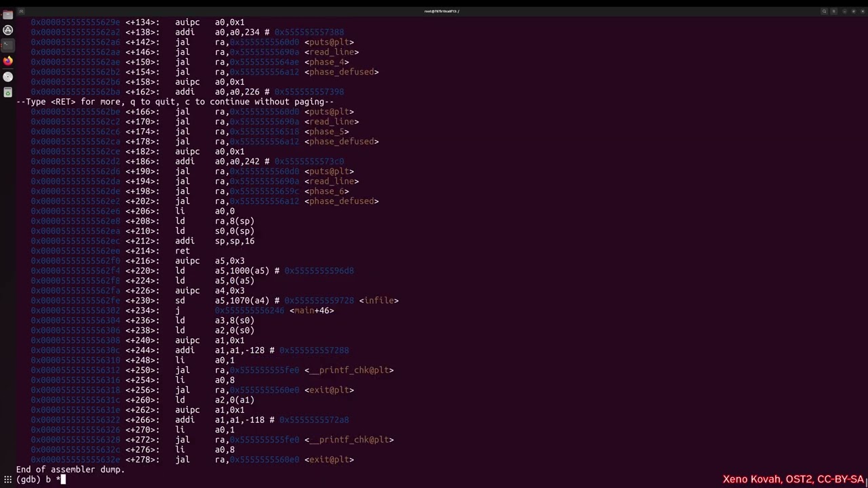Click the <phase_defused> call at +178
The height and width of the screenshot is (488, 868).
point(342,142)
